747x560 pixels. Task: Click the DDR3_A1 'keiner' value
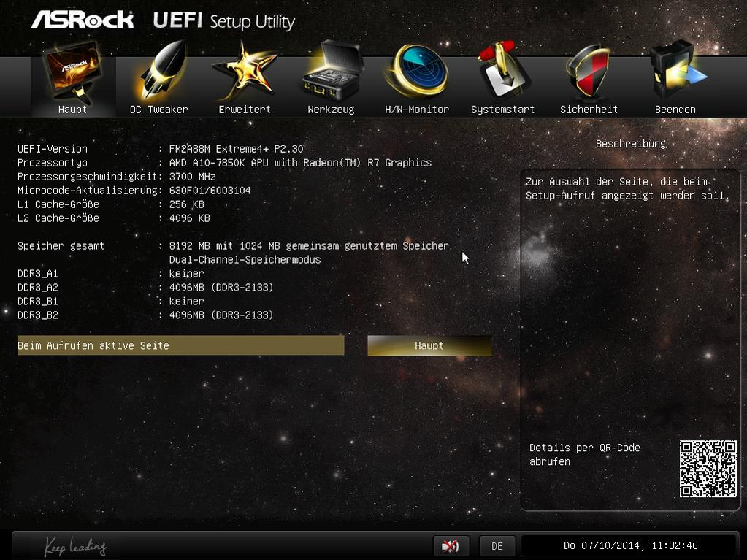[x=186, y=274]
